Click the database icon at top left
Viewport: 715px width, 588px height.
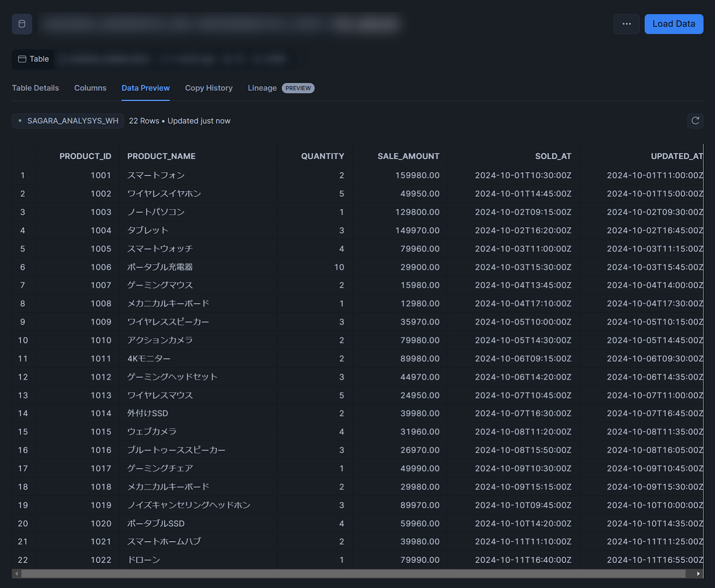point(22,24)
